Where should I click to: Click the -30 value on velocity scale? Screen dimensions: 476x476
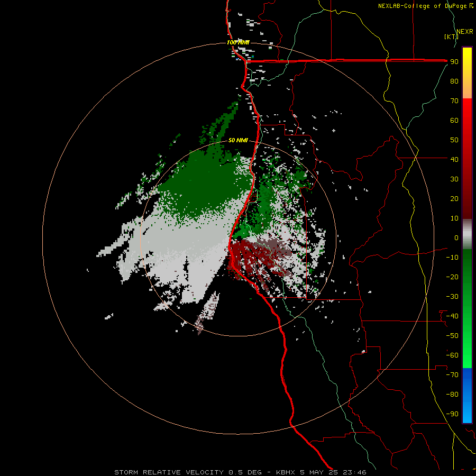pyautogui.click(x=452, y=297)
